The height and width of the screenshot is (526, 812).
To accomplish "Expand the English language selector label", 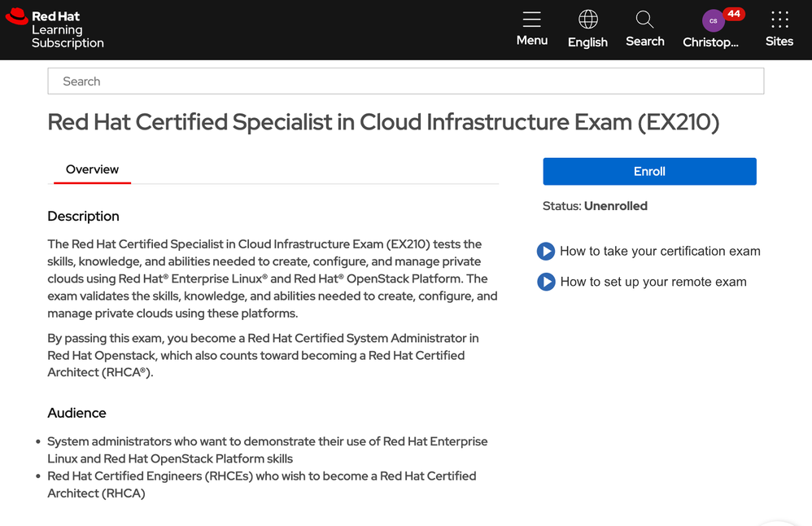I will pos(587,42).
